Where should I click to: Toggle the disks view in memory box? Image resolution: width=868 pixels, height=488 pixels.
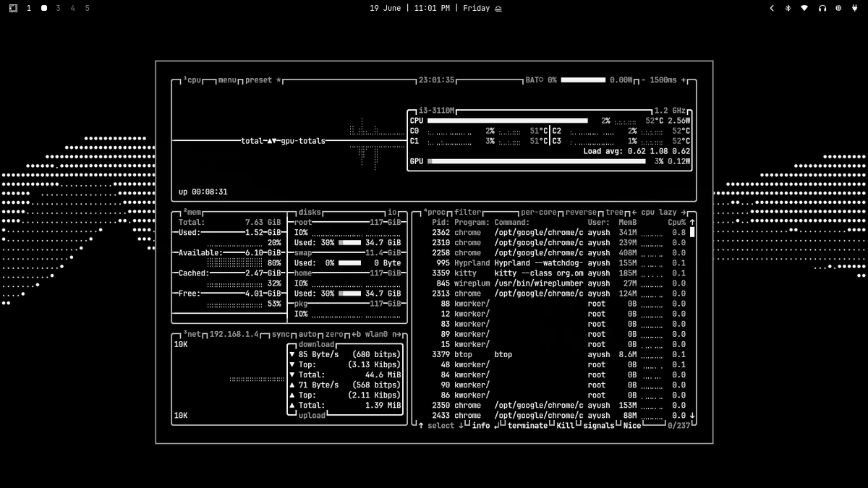(x=310, y=213)
